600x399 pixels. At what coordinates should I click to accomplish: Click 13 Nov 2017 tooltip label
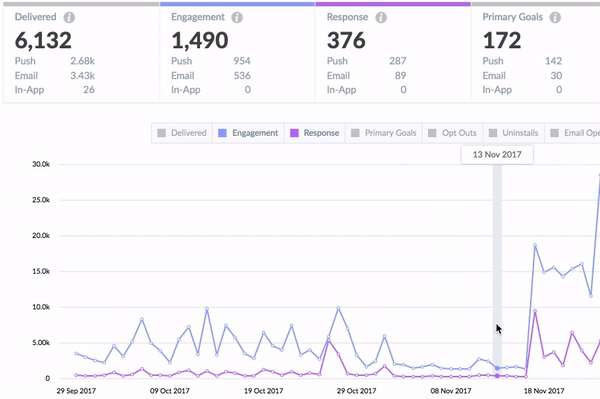pos(497,155)
